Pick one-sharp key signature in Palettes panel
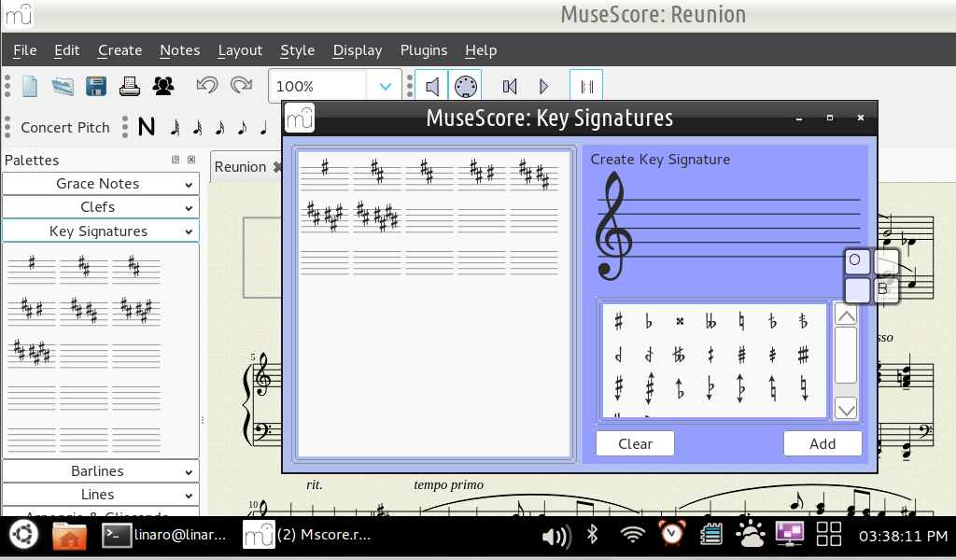This screenshot has width=956, height=560. pyautogui.click(x=32, y=269)
